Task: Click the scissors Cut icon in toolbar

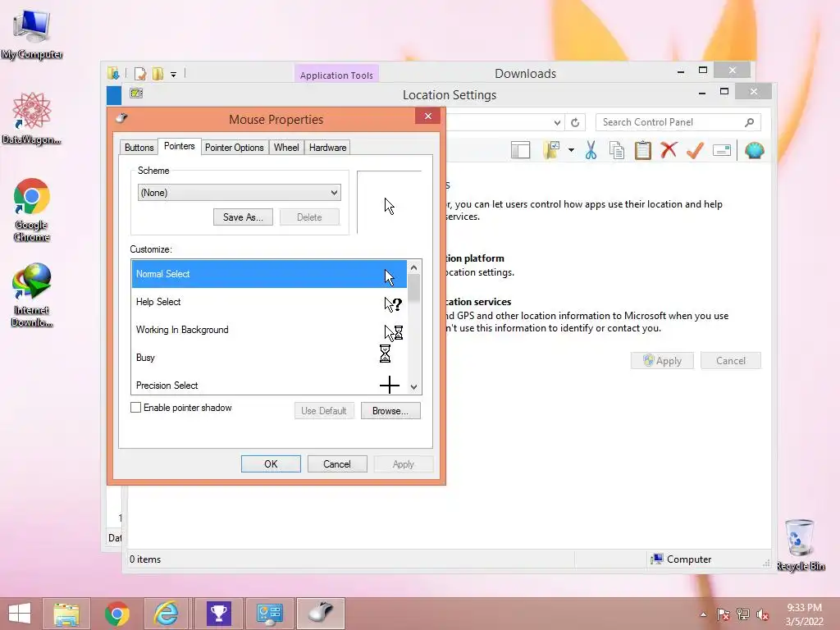Action: click(591, 151)
